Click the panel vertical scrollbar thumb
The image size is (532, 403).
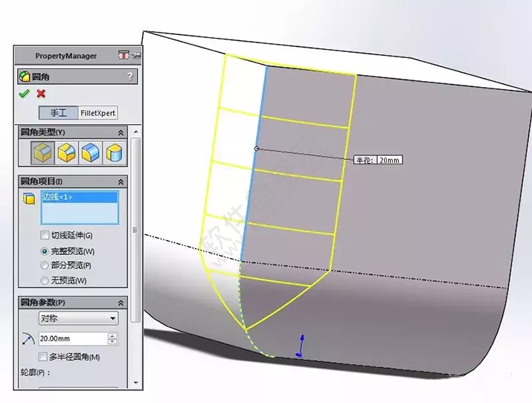(x=135, y=230)
